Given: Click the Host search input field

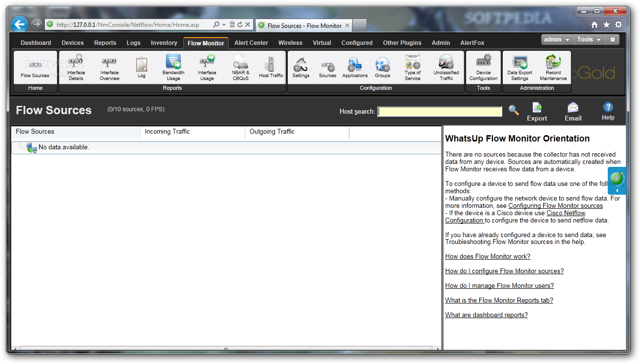Looking at the screenshot, I should [x=440, y=111].
